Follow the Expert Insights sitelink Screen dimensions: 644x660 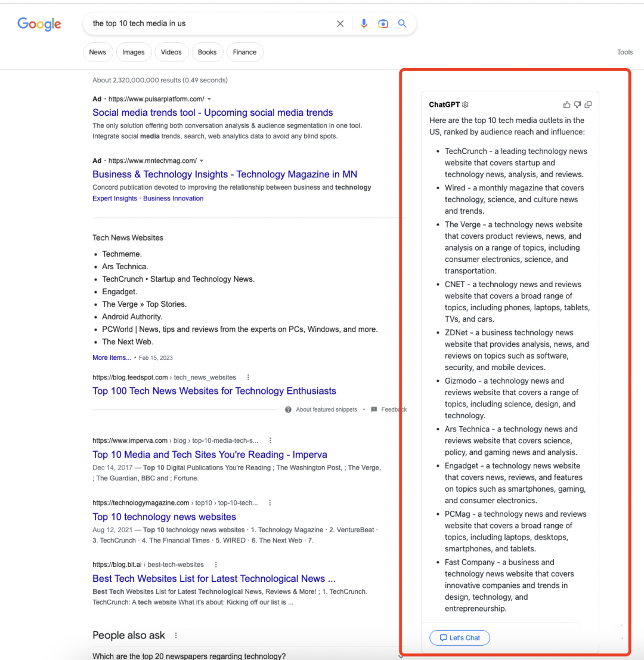[x=115, y=198]
